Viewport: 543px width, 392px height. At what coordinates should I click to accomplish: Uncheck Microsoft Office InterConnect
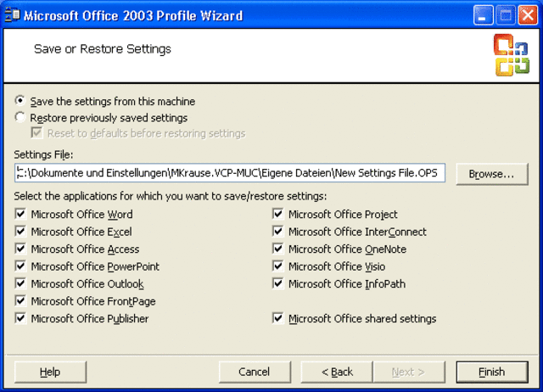click(278, 232)
